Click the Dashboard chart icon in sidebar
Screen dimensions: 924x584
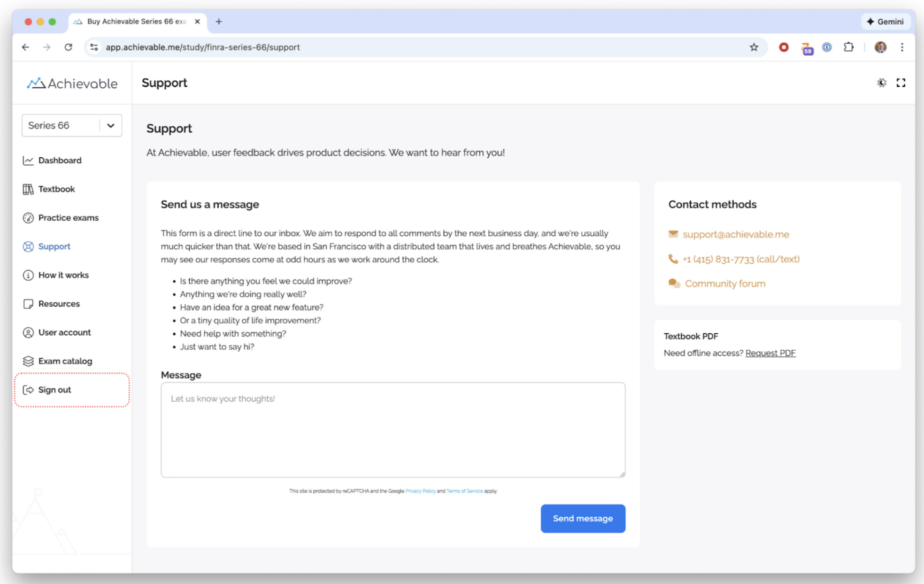28,161
